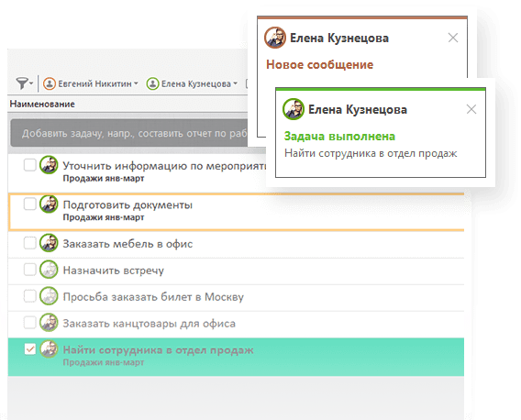The width and height of the screenshot is (521, 420).
Task: Open the dropdown arrow beside the filter funnel
Action: point(31,83)
